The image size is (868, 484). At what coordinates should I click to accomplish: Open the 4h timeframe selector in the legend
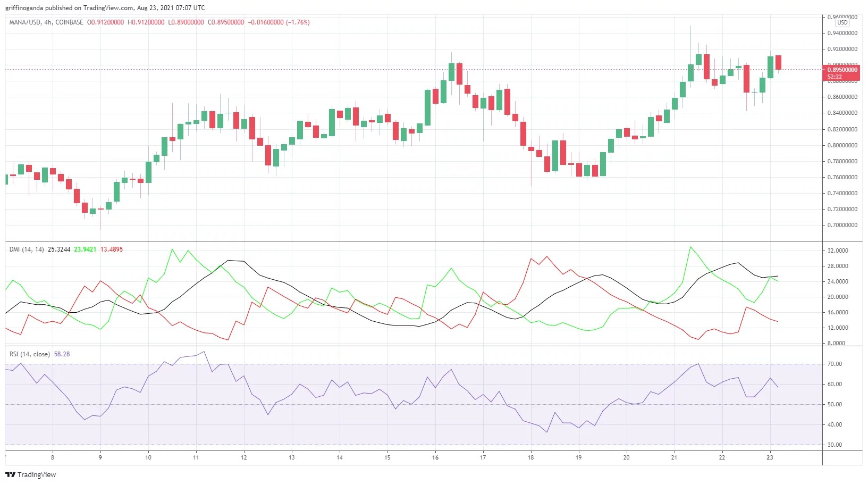(x=47, y=22)
